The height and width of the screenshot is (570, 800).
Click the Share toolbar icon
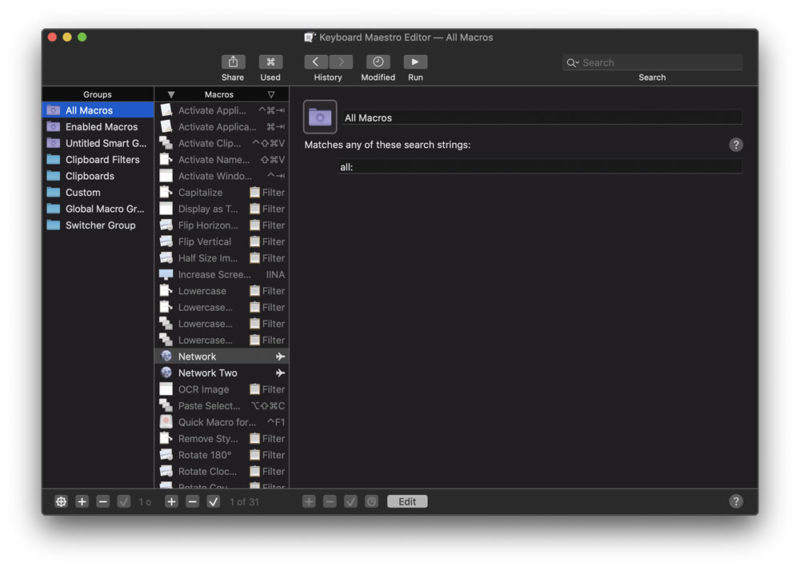[233, 62]
